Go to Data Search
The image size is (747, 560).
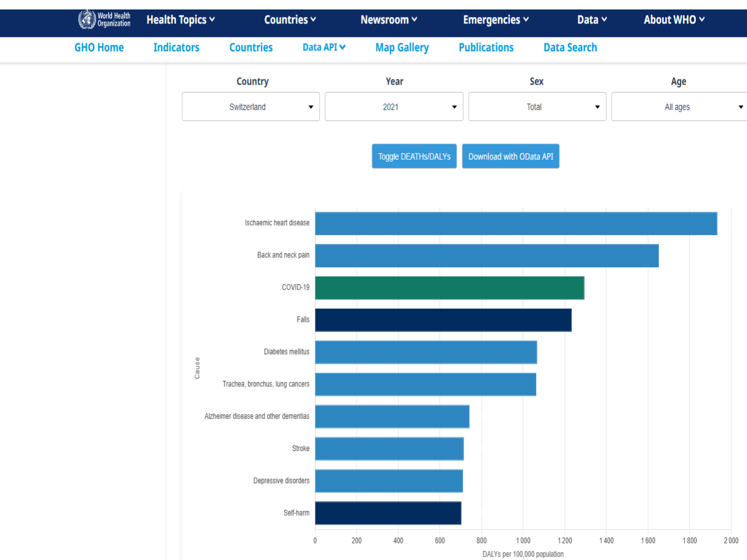[570, 48]
